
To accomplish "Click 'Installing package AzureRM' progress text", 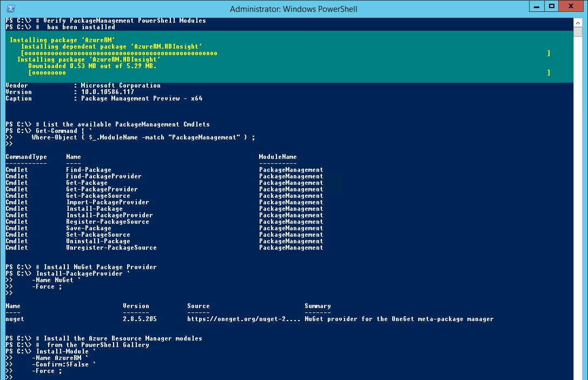I will [x=62, y=40].
